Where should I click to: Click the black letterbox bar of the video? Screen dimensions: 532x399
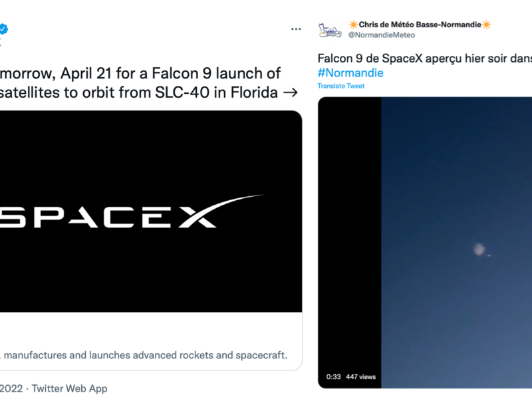point(349,233)
